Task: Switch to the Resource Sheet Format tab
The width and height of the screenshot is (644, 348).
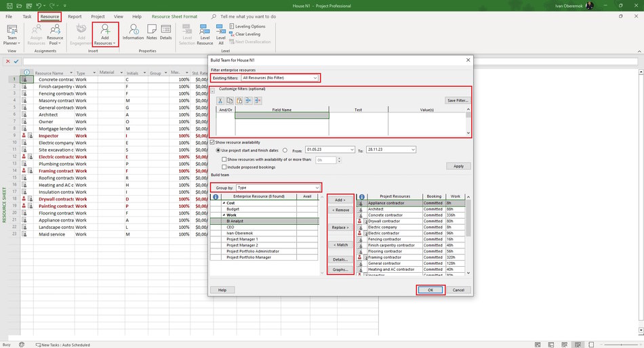Action: pos(174,16)
